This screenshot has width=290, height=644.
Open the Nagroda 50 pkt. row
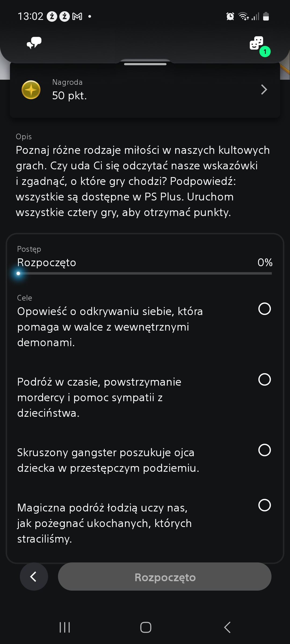pos(145,90)
